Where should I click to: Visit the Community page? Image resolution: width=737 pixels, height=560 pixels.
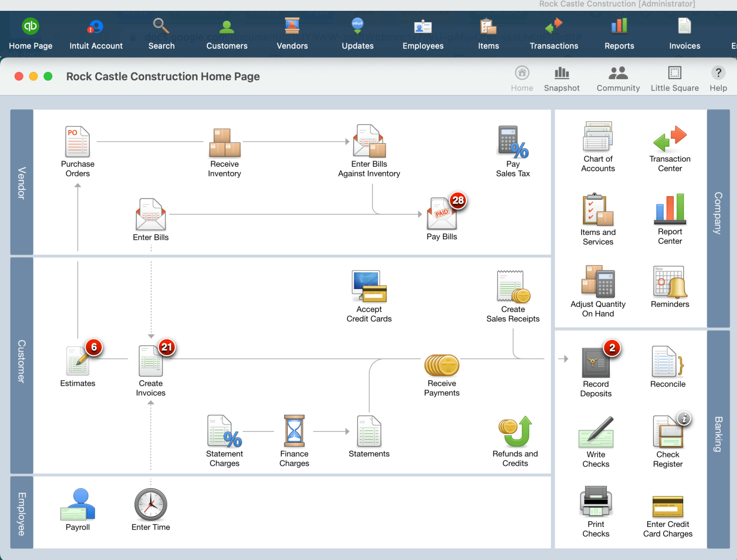[618, 78]
